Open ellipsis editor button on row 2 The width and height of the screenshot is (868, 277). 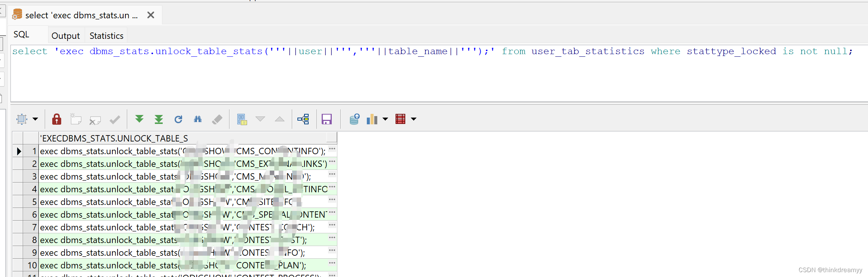pyautogui.click(x=332, y=162)
